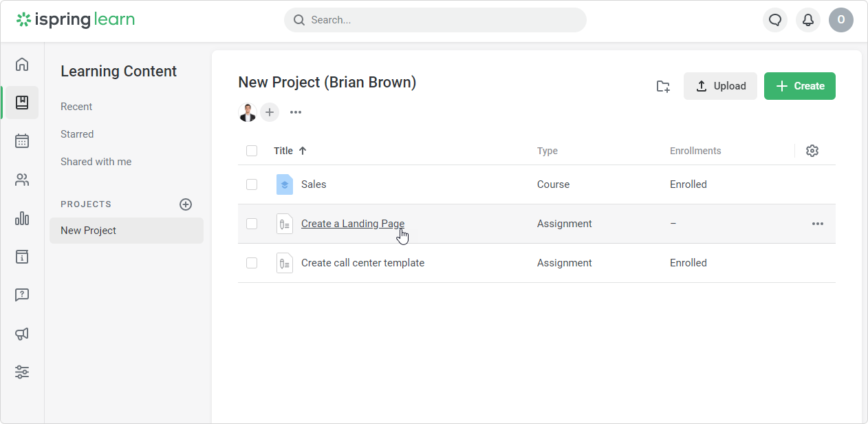868x424 pixels.
Task: Open the project options ellipsis under title
Action: [296, 112]
